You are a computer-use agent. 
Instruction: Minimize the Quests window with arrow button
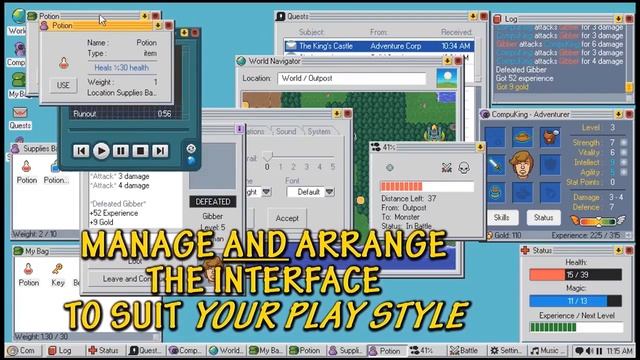473,16
